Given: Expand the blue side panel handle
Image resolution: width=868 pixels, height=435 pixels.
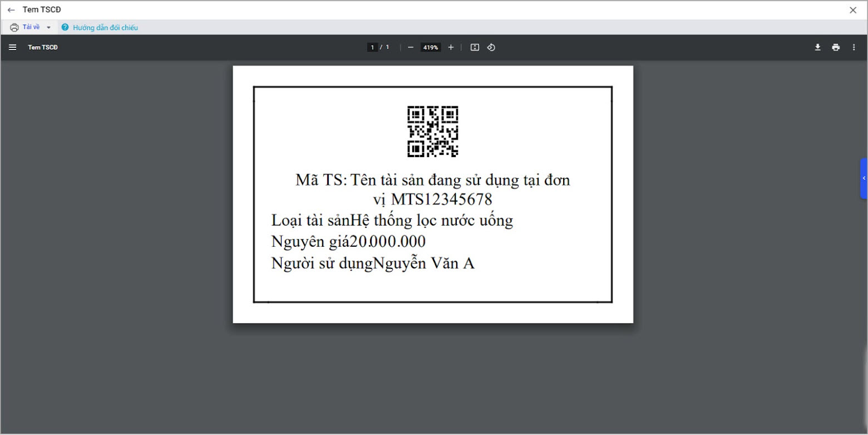Looking at the screenshot, I should (864, 178).
